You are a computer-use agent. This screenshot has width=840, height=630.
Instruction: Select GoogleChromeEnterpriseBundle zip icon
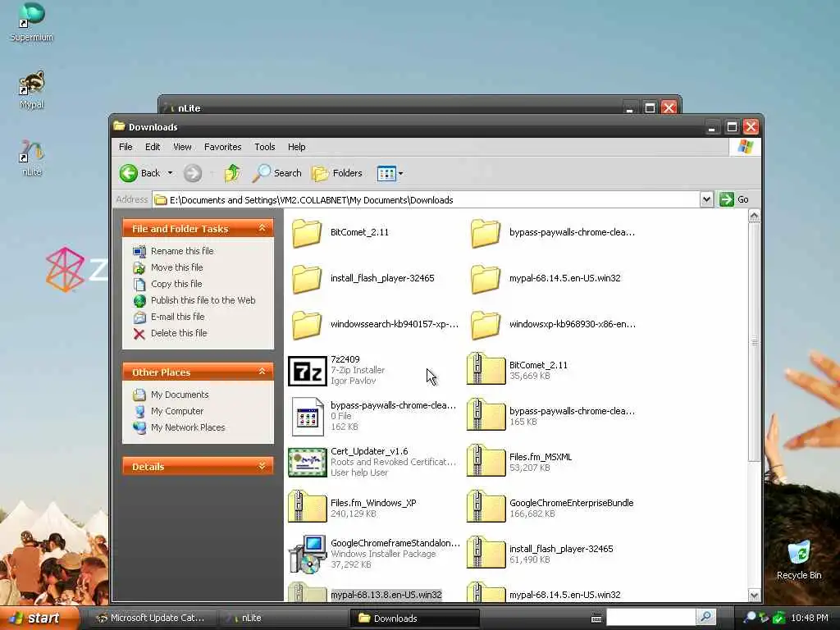point(486,507)
